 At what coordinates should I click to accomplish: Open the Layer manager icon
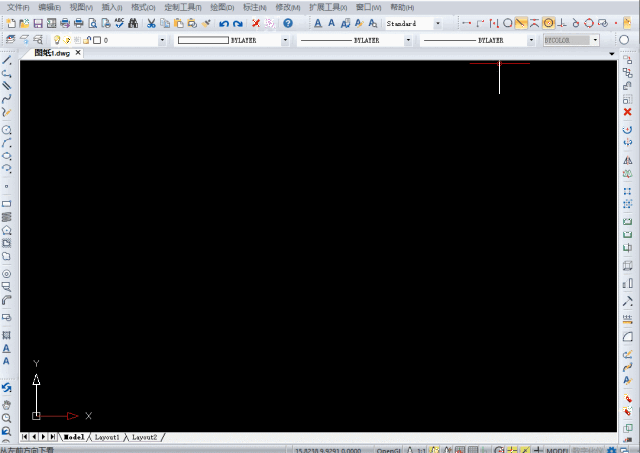click(11, 40)
